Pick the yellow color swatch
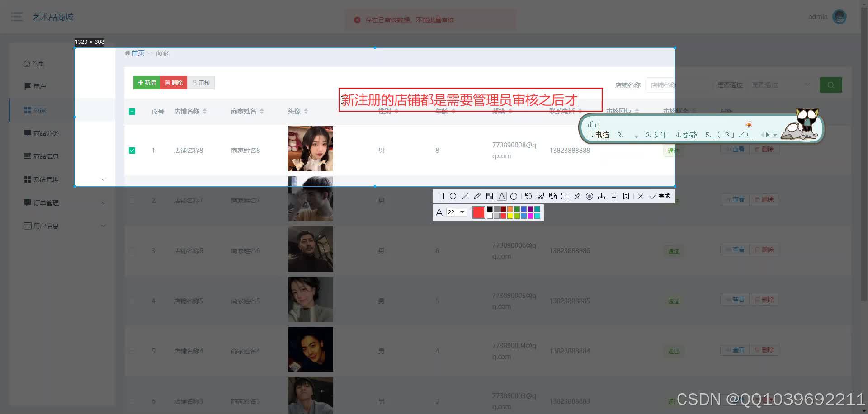Screen dimensions: 868x414 [510, 216]
